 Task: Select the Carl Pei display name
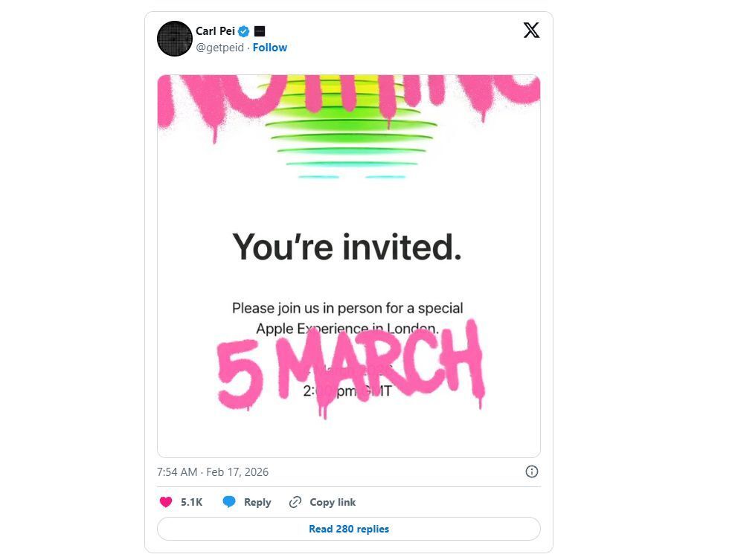(217, 31)
